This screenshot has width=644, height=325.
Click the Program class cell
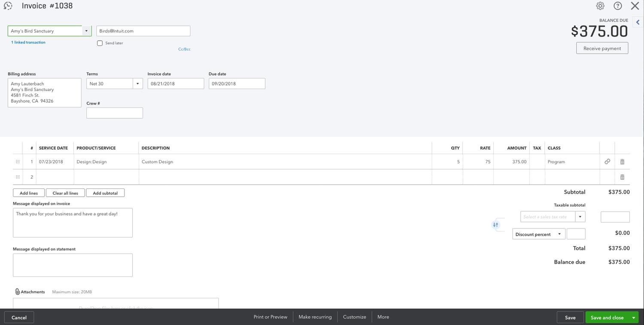click(572, 162)
